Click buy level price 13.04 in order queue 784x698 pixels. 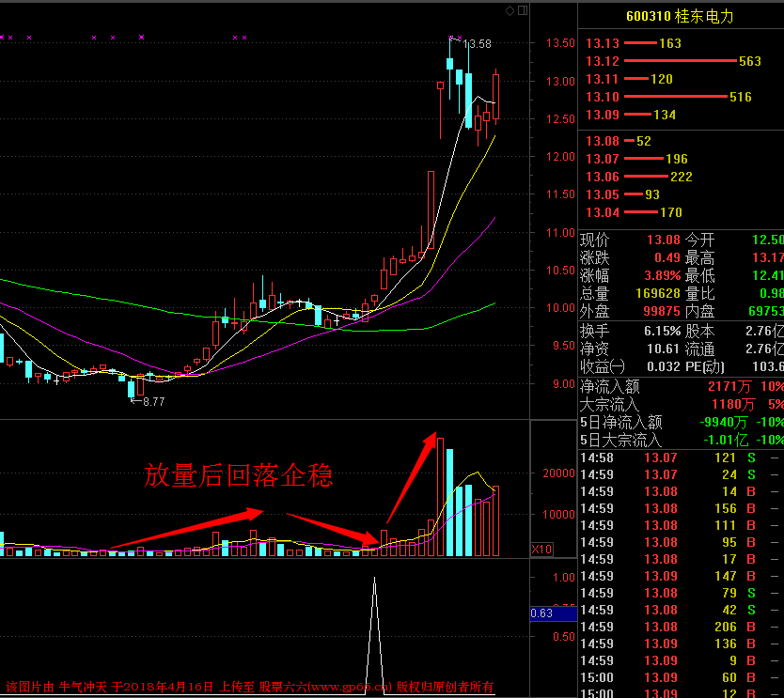click(603, 212)
